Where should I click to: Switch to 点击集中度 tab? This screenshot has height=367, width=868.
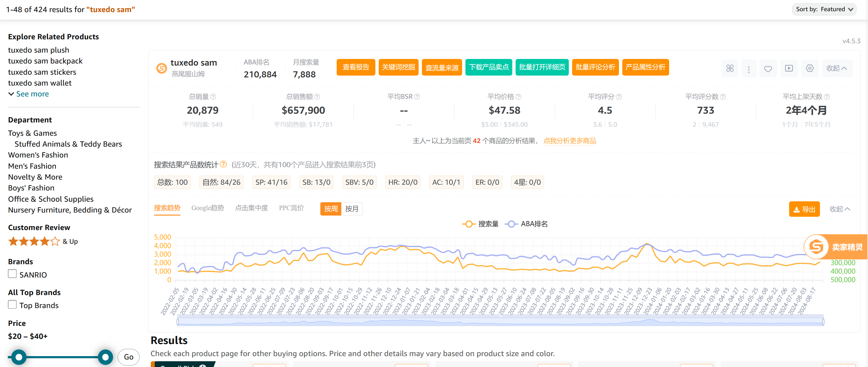(251, 208)
